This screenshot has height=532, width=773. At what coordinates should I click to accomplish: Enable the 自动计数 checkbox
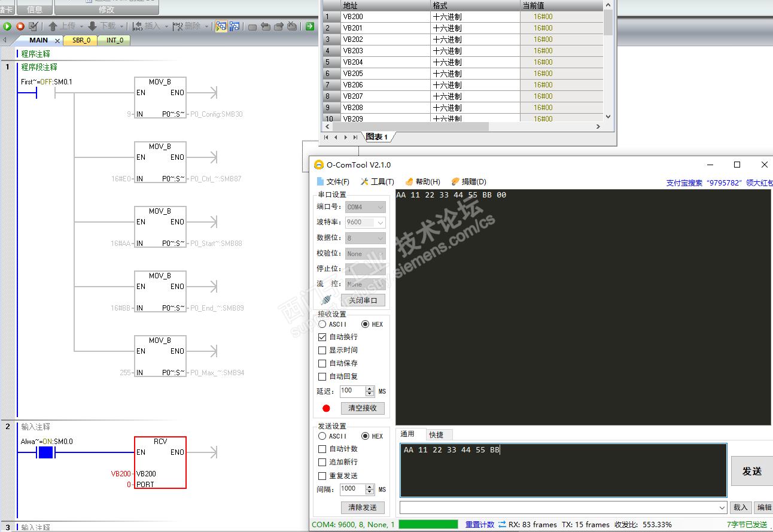click(x=322, y=449)
